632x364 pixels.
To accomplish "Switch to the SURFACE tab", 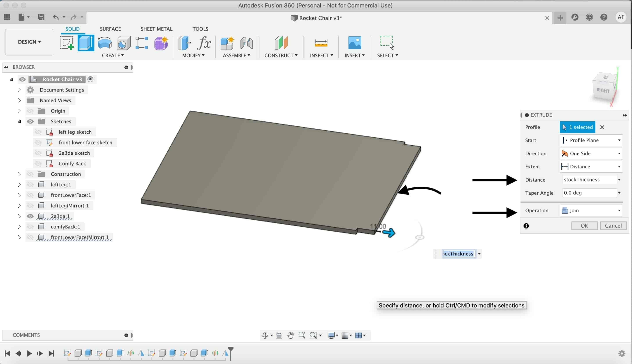I will [x=110, y=29].
